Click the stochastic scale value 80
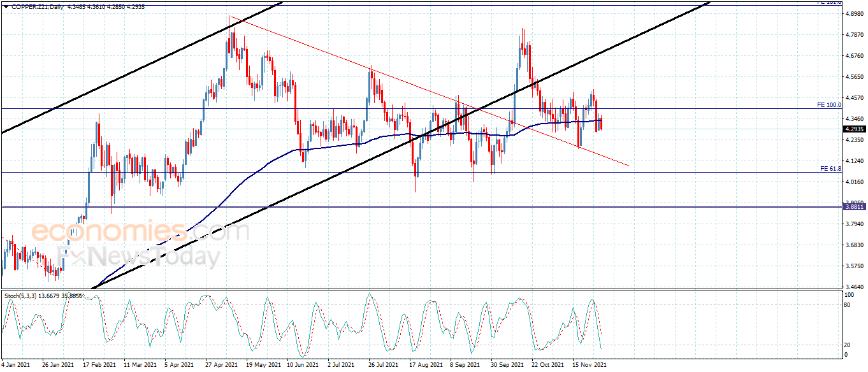 pyautogui.click(x=848, y=304)
